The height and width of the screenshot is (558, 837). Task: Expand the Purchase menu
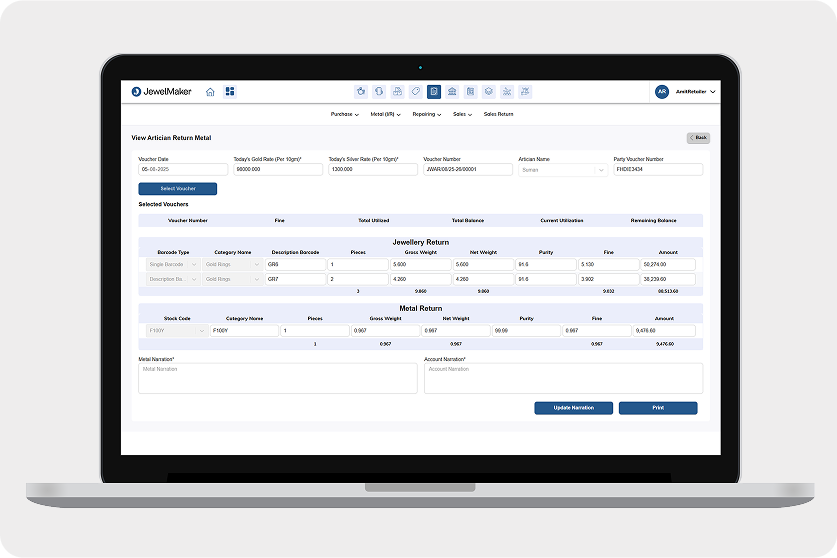click(x=344, y=115)
